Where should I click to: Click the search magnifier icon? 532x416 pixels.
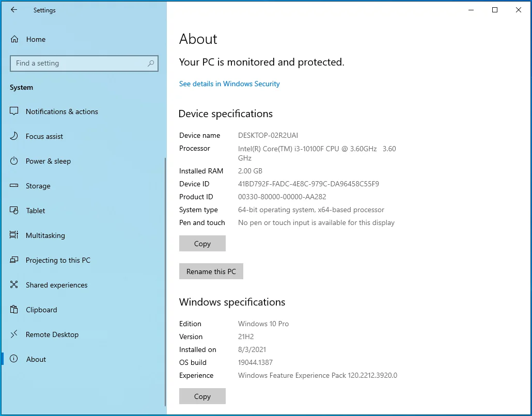pyautogui.click(x=151, y=63)
